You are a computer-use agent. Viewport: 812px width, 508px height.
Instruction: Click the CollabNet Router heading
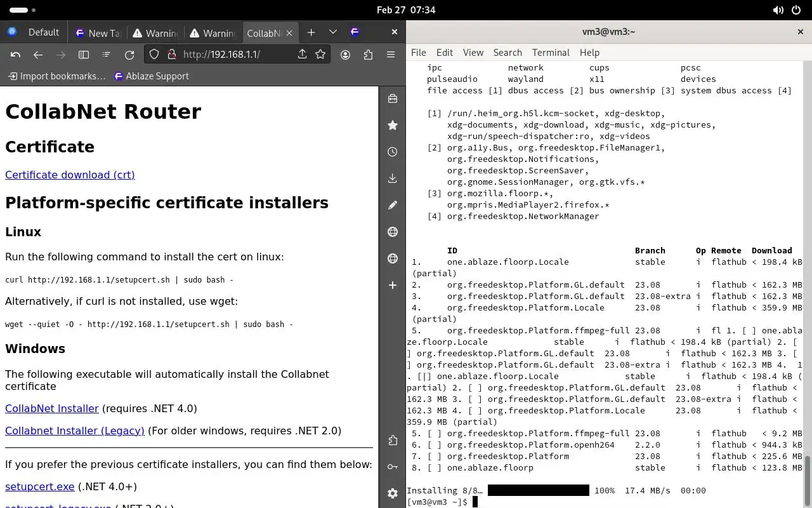click(103, 112)
